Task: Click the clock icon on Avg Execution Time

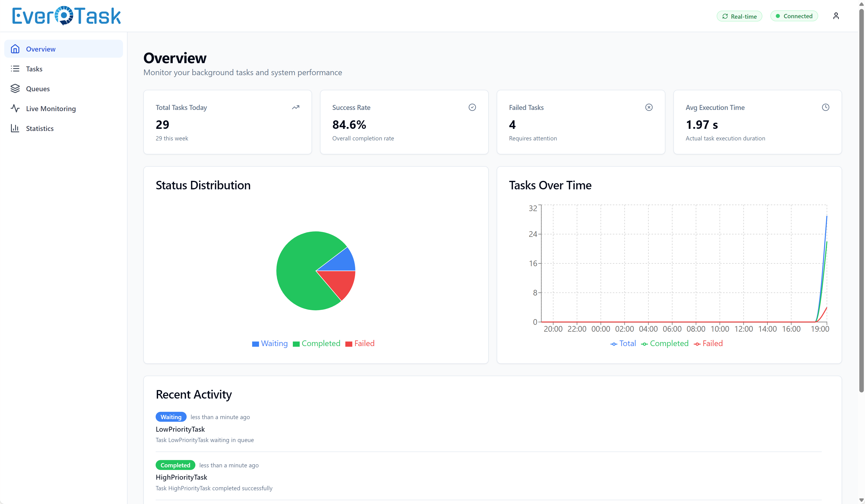Action: [825, 107]
